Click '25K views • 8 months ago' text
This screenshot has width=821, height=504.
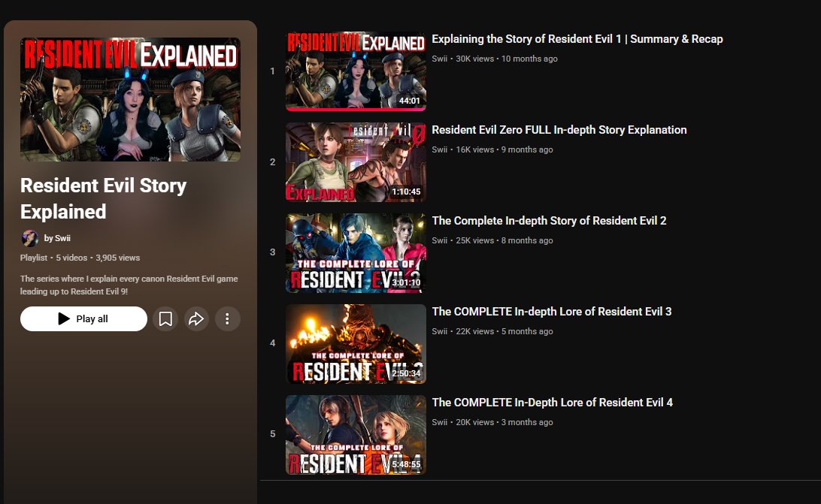[504, 240]
